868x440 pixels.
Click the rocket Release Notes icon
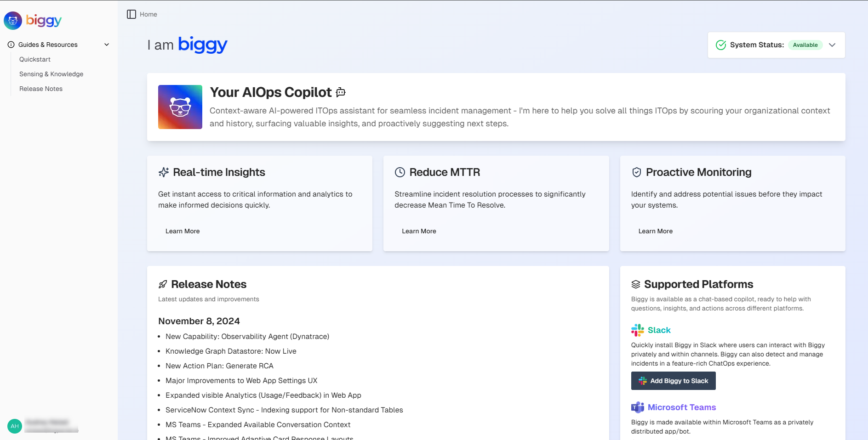[163, 284]
